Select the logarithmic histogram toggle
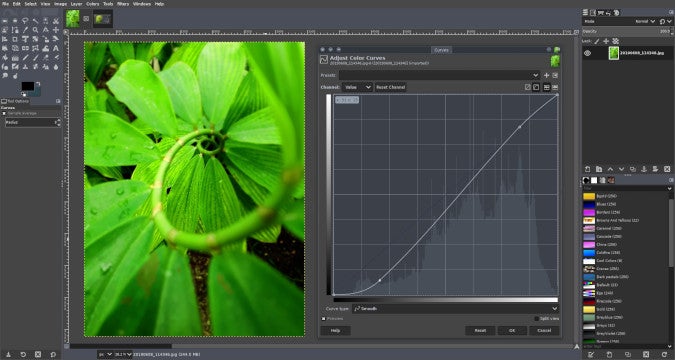The image size is (675, 360). click(x=555, y=87)
